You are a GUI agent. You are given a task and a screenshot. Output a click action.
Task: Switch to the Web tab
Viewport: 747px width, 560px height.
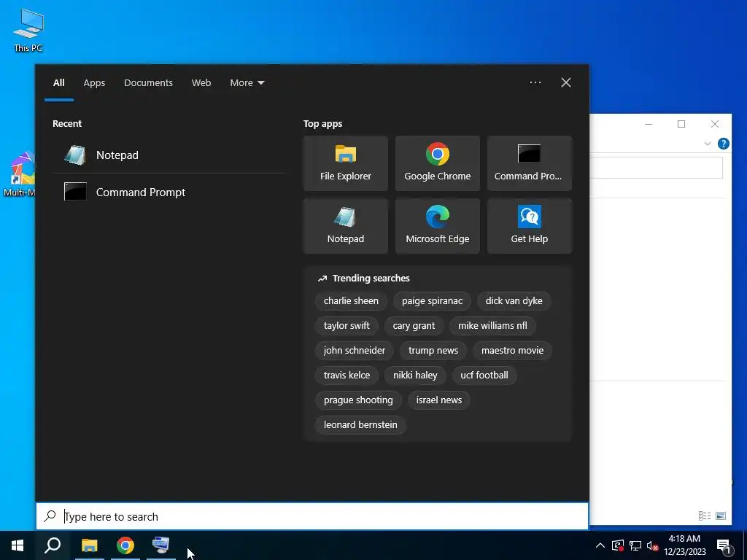click(x=201, y=82)
